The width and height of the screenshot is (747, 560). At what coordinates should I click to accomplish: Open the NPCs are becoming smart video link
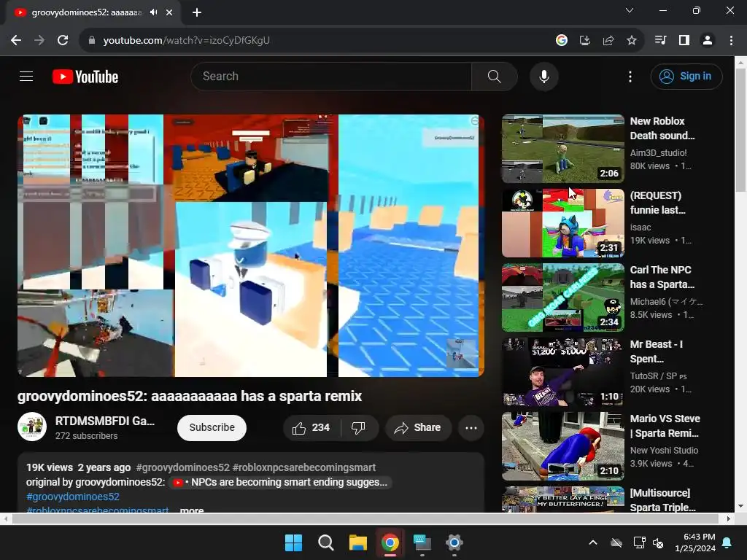pyautogui.click(x=280, y=482)
